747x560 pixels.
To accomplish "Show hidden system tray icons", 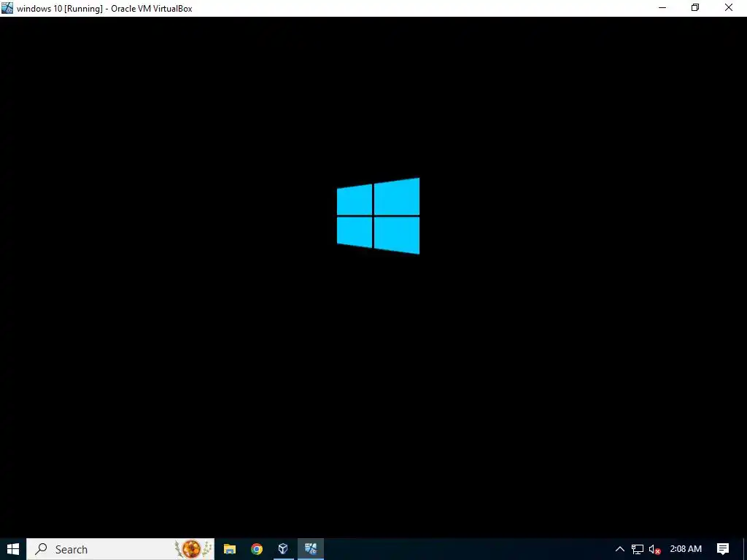I will 620,549.
